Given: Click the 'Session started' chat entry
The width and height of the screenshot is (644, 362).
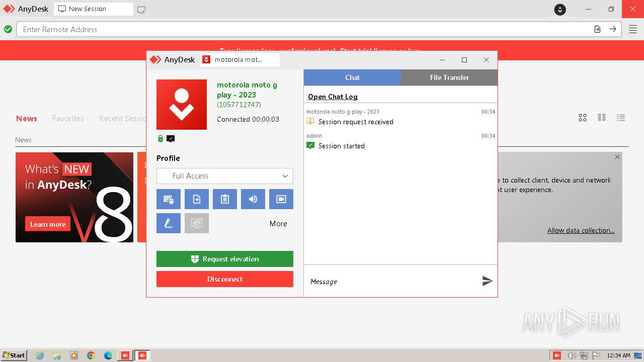Looking at the screenshot, I should (342, 146).
